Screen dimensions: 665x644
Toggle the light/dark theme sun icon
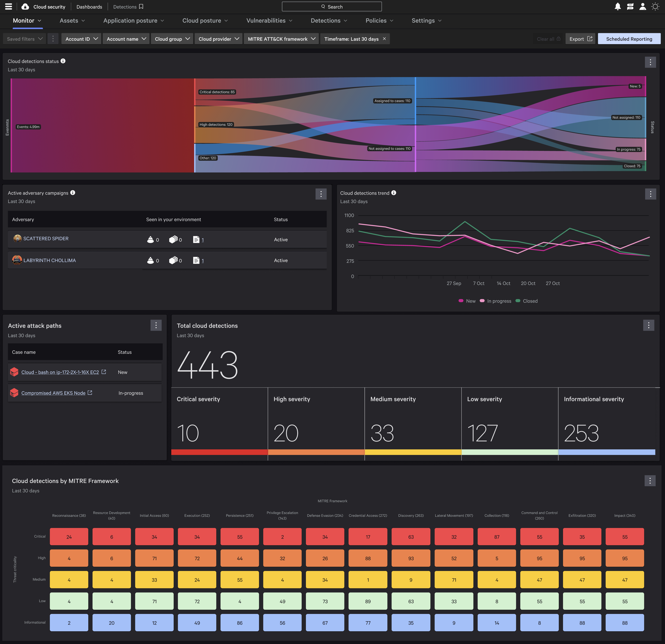tap(655, 6)
